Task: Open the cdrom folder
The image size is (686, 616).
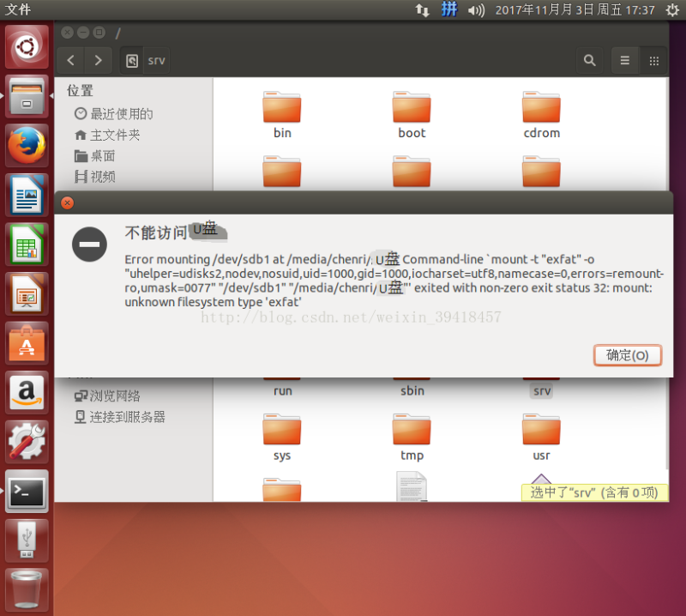Action: pos(542,115)
